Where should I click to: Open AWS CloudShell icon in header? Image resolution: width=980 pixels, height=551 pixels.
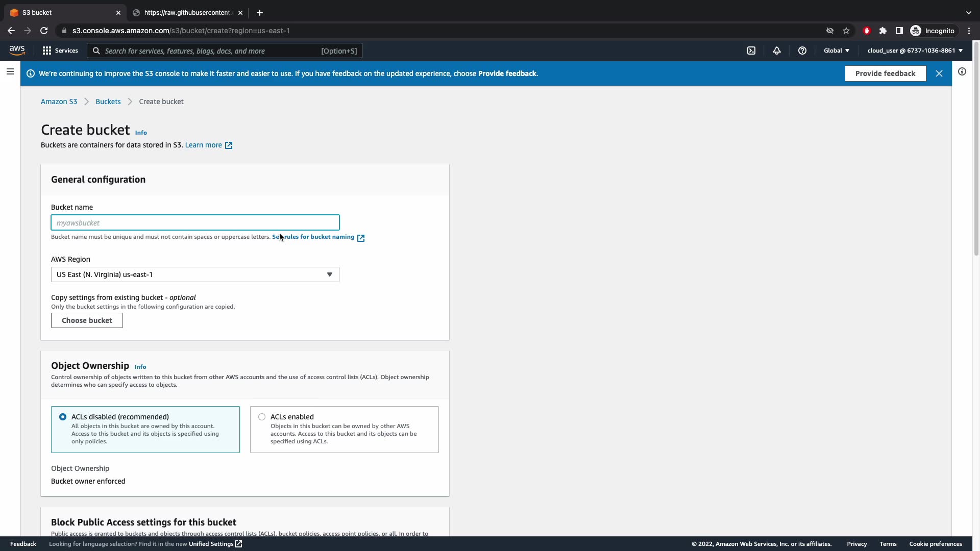click(751, 51)
